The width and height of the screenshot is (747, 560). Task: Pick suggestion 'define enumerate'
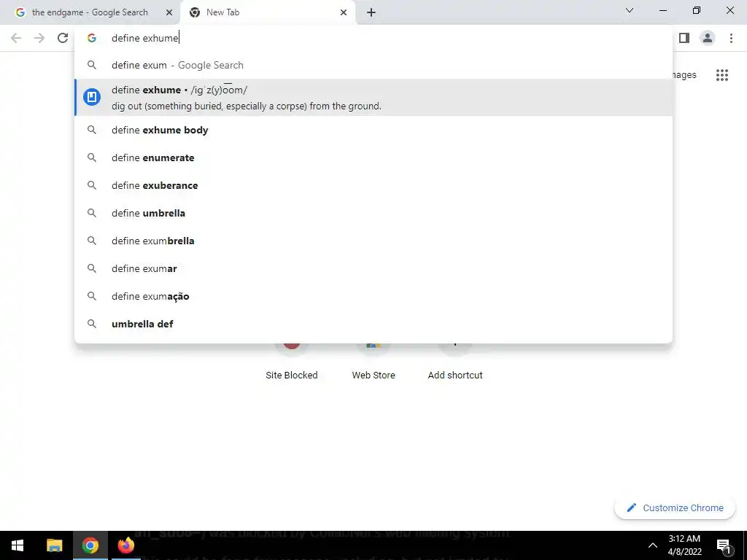click(373, 157)
